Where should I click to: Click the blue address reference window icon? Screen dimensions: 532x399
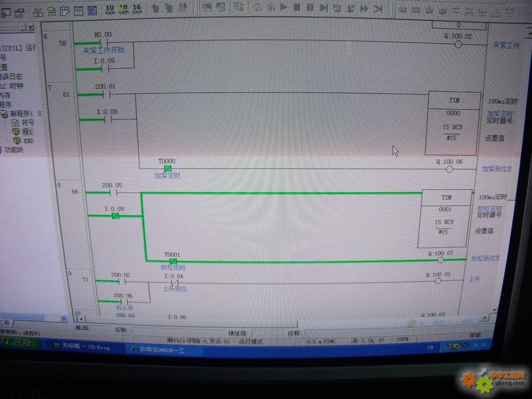[92, 11]
